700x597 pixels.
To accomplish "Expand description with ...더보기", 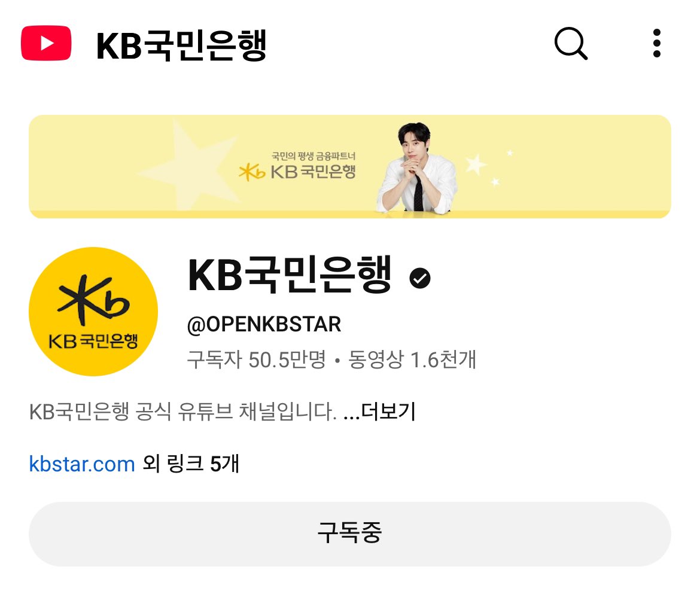I will pos(379,412).
